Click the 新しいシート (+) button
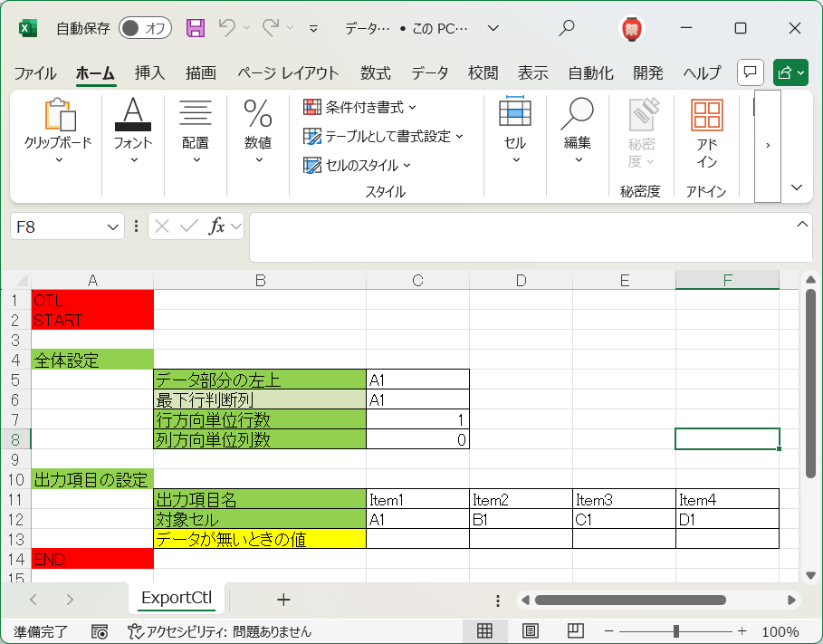 click(x=283, y=599)
